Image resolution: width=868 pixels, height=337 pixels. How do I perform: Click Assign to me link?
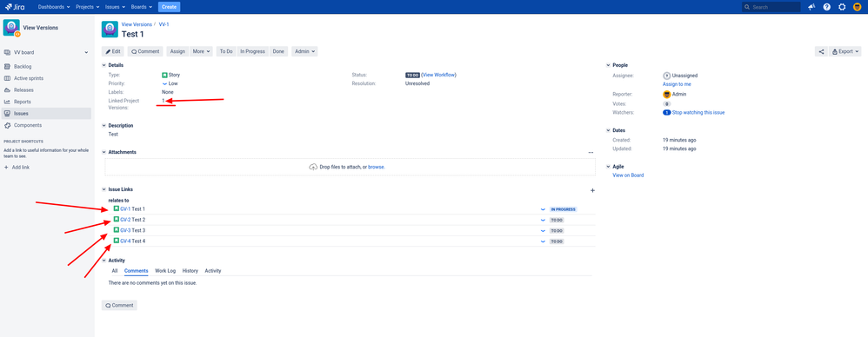(677, 84)
